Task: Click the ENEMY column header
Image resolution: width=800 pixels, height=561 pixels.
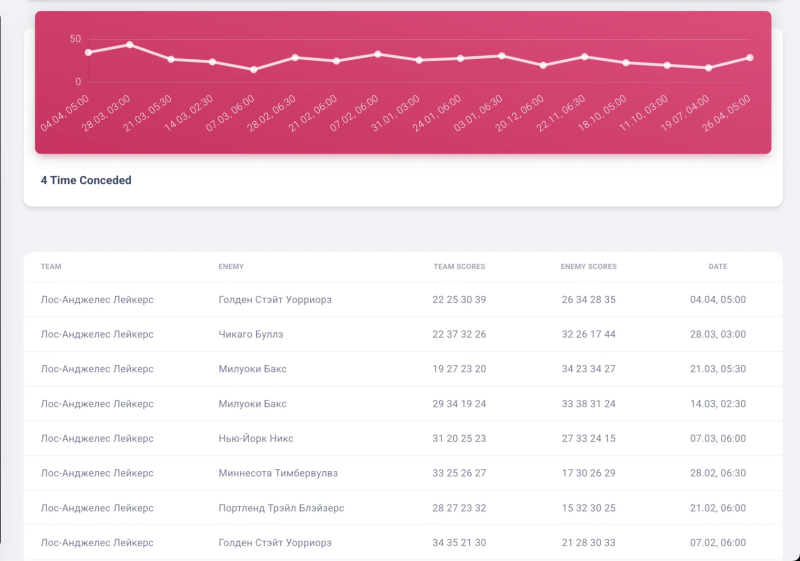Action: pos(231,267)
